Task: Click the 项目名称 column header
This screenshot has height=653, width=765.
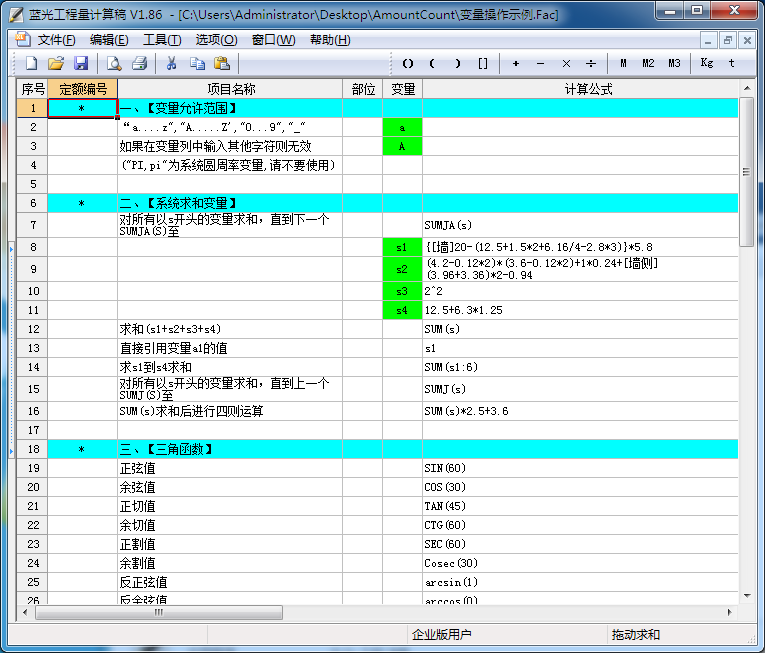Action: (230, 89)
